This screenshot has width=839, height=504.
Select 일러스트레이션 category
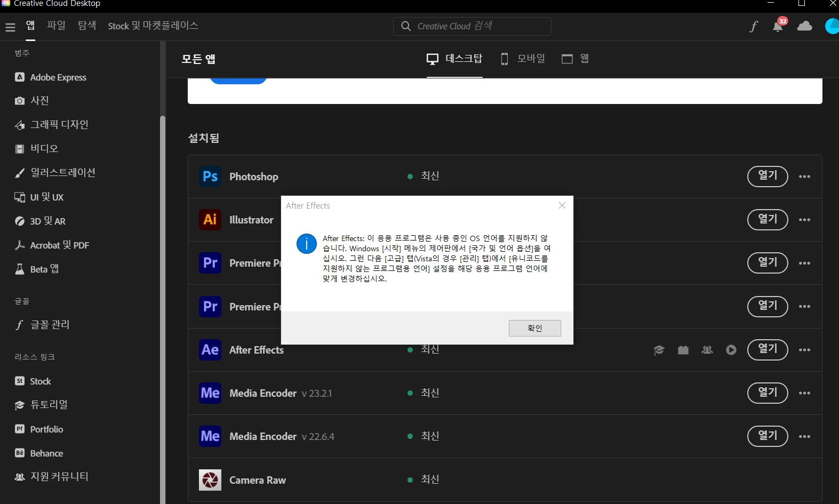click(x=55, y=173)
